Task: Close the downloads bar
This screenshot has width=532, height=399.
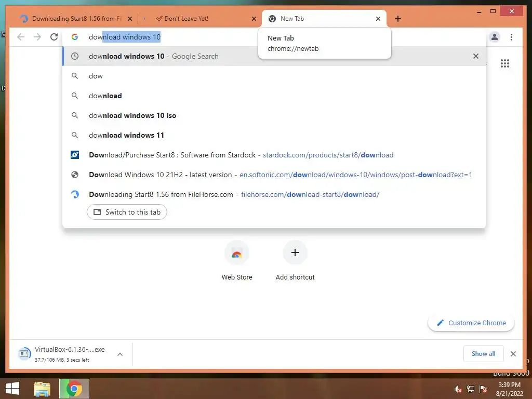Action: [513, 354]
